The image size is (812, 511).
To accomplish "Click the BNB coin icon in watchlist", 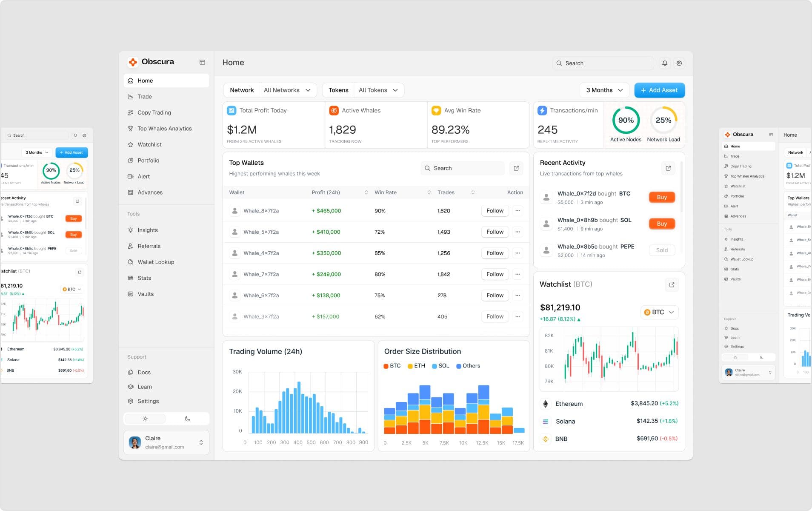I will pos(545,439).
